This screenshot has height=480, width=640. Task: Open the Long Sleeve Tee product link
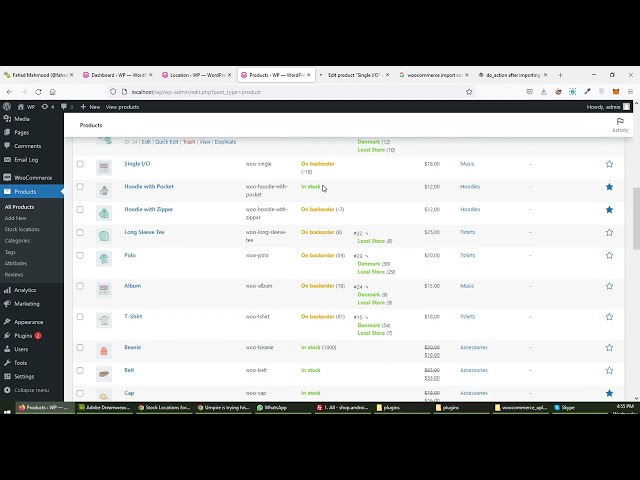pos(144,232)
